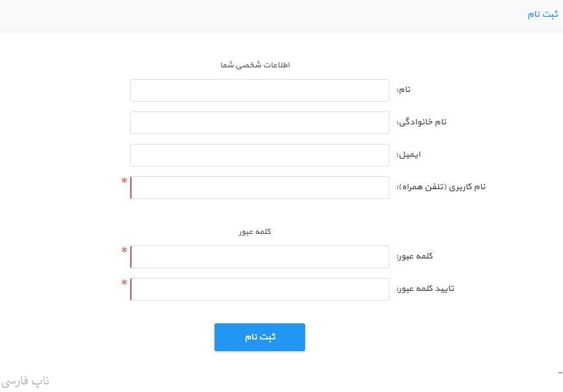This screenshot has height=392, width=563.
Task: Click the red asterisk beside the username field
Action: tap(124, 182)
